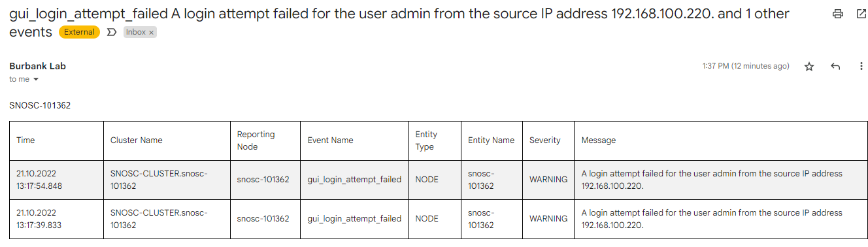The image size is (868, 247).
Task: Star this email message
Action: click(809, 67)
